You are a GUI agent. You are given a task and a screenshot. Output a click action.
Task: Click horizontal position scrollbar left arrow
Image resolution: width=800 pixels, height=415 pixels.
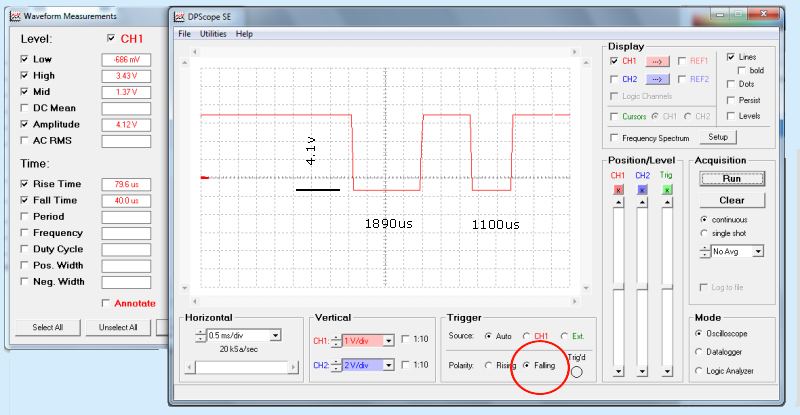pos(190,367)
